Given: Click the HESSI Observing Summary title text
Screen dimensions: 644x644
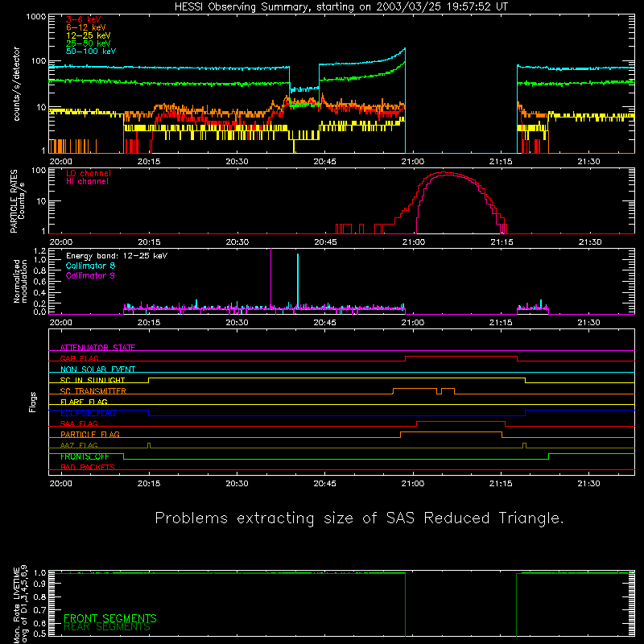Looking at the screenshot, I should click(x=341, y=7).
